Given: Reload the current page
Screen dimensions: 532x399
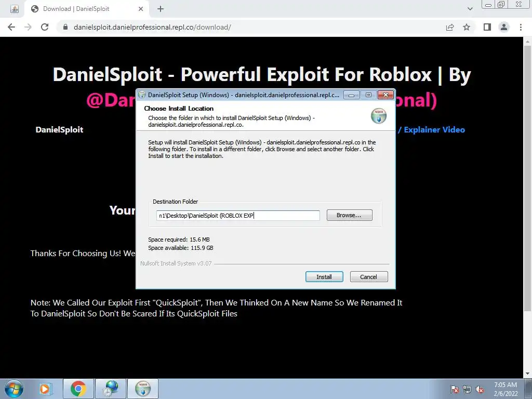Looking at the screenshot, I should tap(45, 27).
